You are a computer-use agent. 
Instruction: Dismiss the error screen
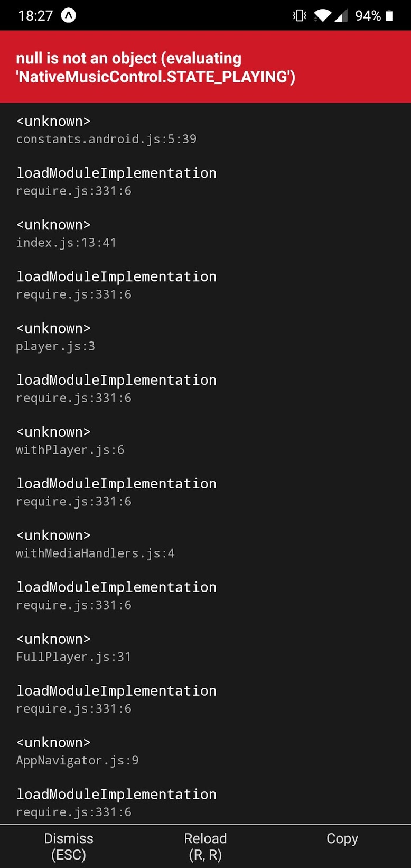tap(69, 846)
